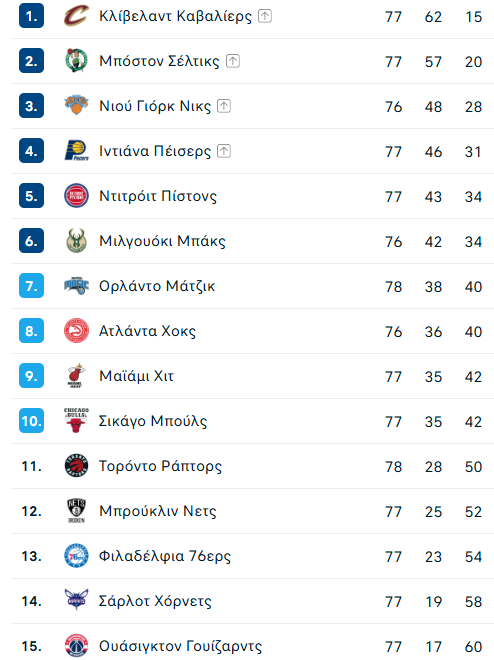Select the Σάρλοτ Χόρνετς team name

coord(155,601)
